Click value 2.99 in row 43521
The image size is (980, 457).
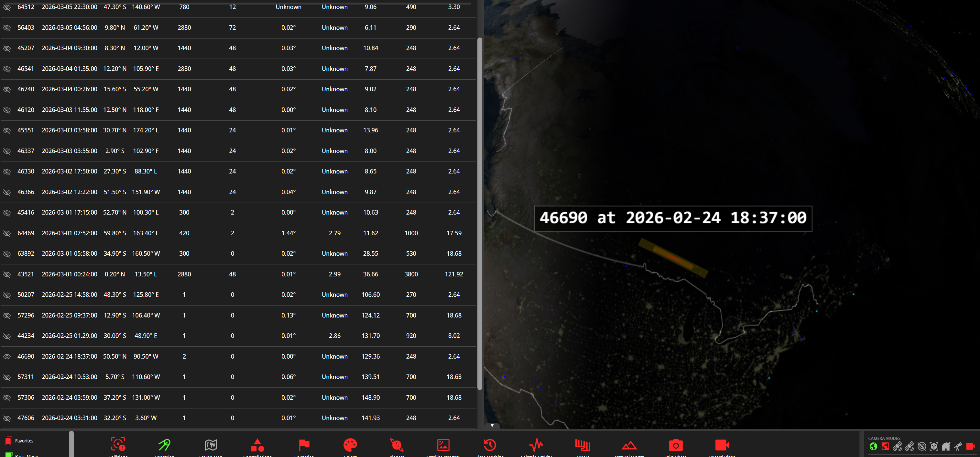coord(335,274)
